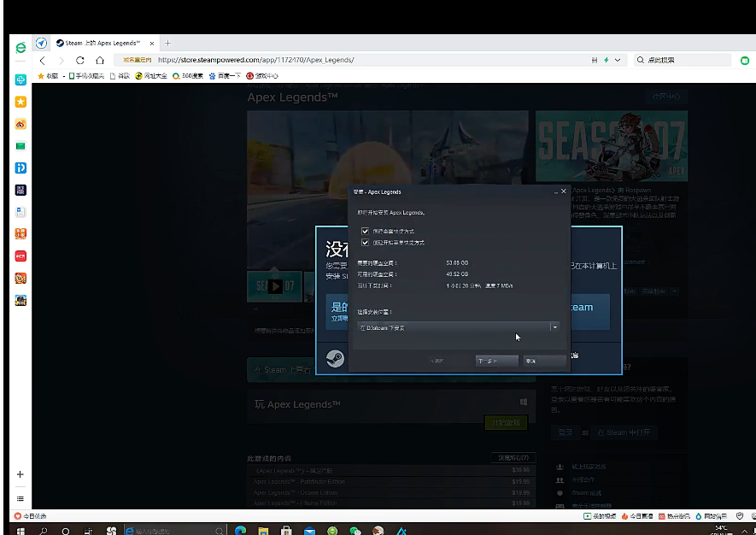This screenshot has width=756, height=535.
Task: Click the shield icon in the browser status bar
Action: pos(740,515)
